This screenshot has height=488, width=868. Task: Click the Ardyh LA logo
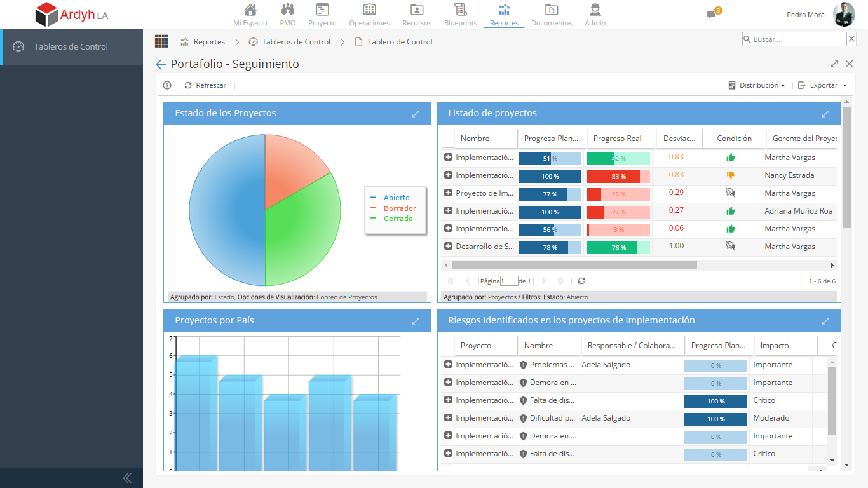tap(72, 15)
